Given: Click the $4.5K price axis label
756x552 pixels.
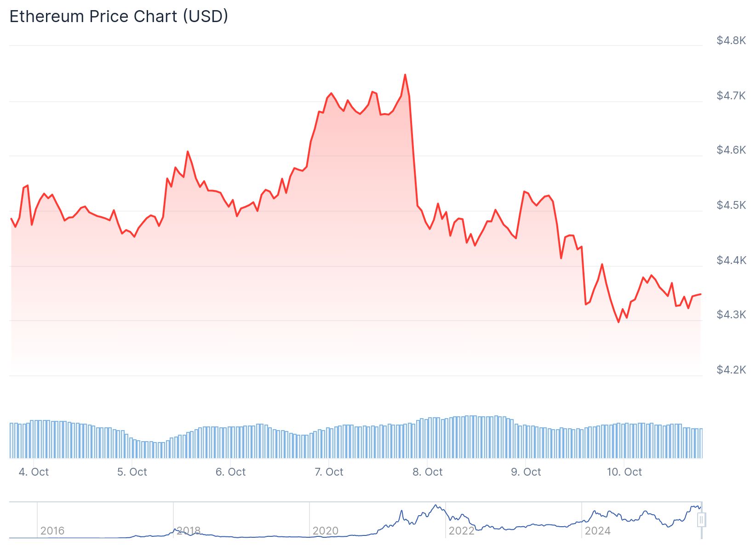Looking at the screenshot, I should coord(731,205).
